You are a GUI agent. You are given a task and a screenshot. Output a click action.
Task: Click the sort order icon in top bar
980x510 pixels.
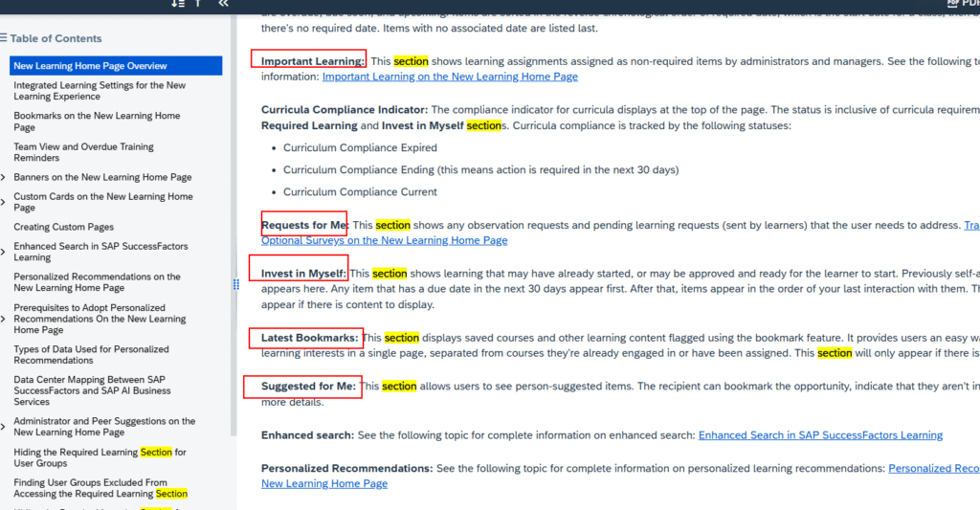coord(178,4)
